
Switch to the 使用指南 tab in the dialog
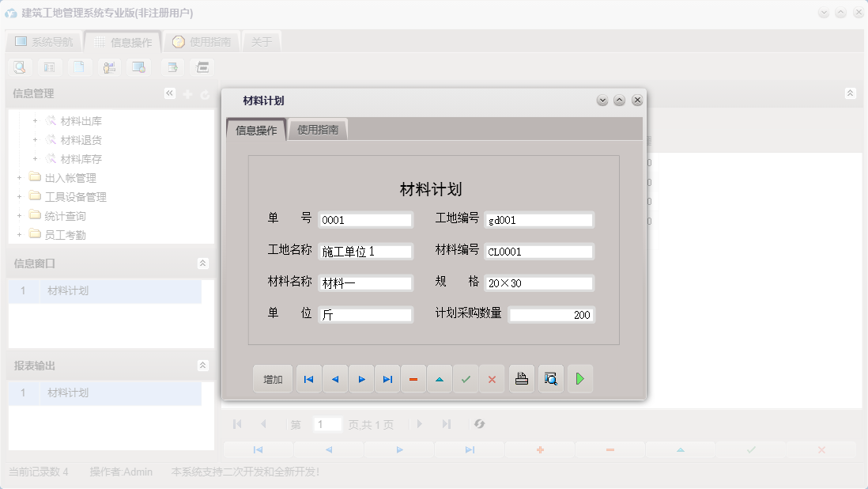[x=316, y=129]
